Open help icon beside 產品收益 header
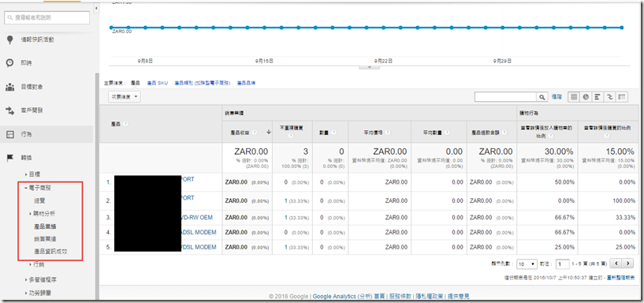 pyautogui.click(x=255, y=133)
